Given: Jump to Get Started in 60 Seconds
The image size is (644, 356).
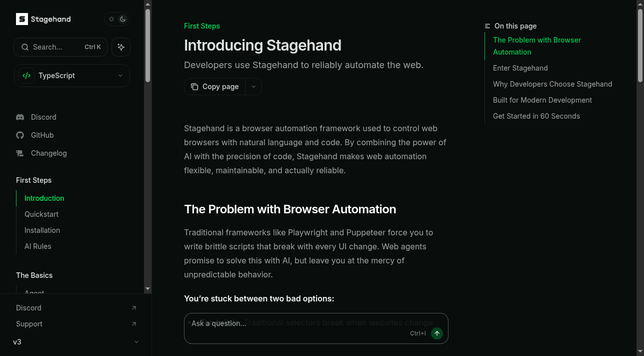Looking at the screenshot, I should click(536, 116).
